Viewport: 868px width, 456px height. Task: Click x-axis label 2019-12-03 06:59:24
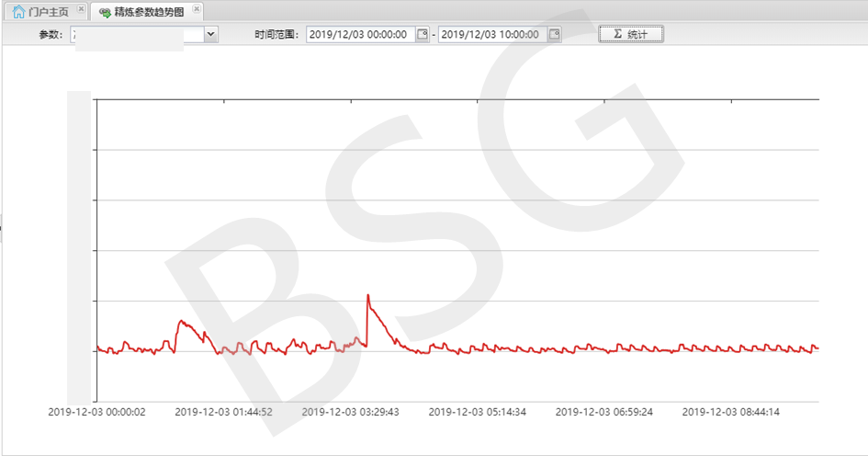(604, 412)
